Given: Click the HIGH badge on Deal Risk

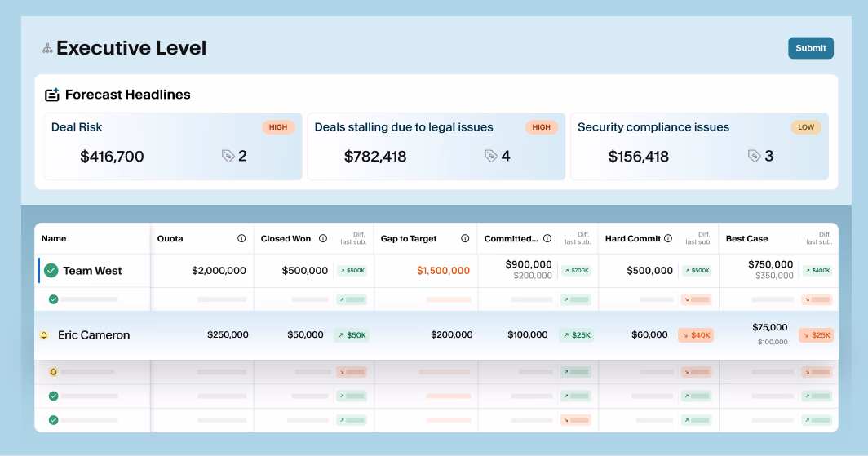Looking at the screenshot, I should coord(278,127).
